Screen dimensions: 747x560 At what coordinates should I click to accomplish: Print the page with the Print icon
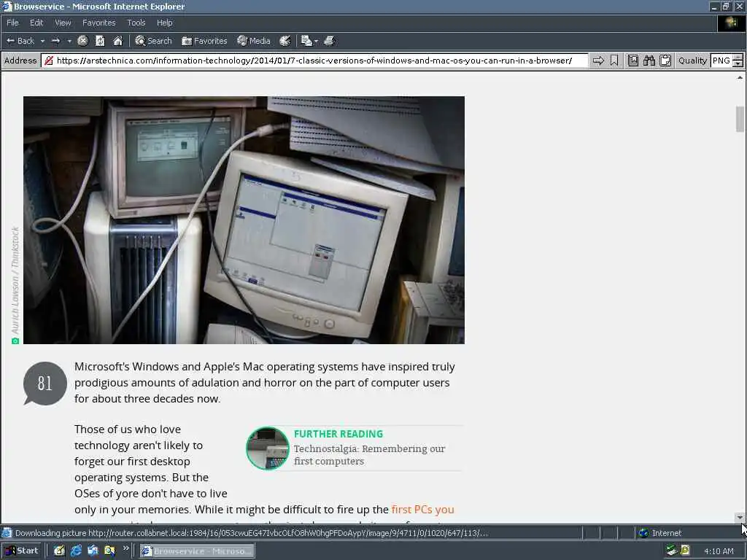(x=329, y=41)
